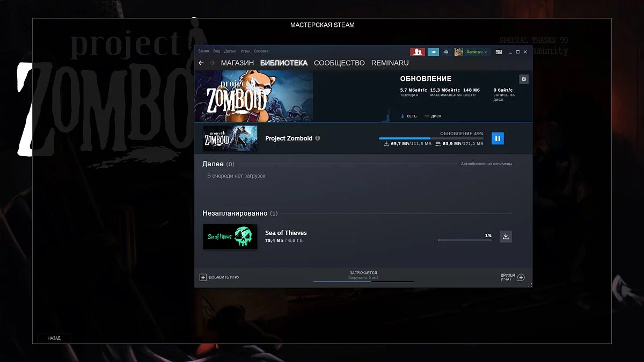644x362 pixels.
Task: Open the Друзья menu
Action: [230, 51]
